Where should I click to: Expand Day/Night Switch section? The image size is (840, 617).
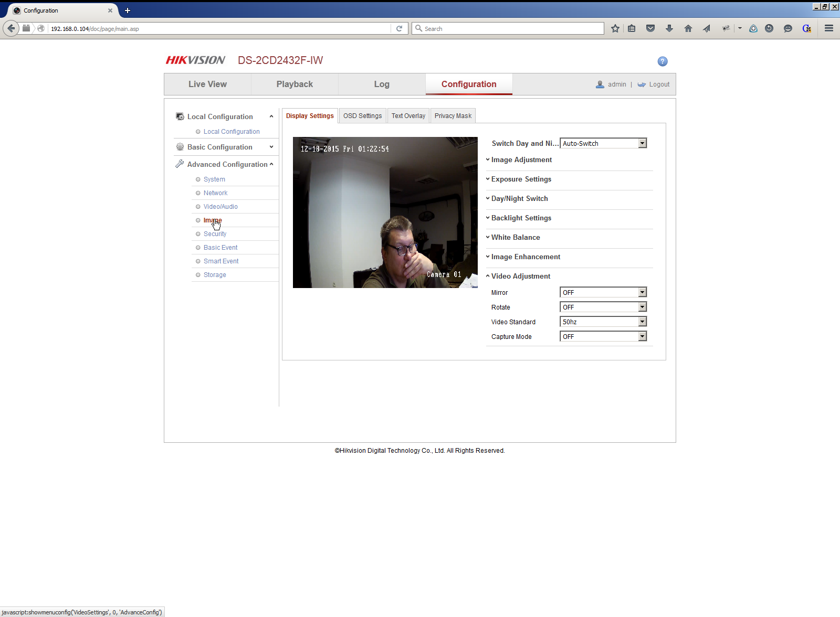(x=517, y=198)
